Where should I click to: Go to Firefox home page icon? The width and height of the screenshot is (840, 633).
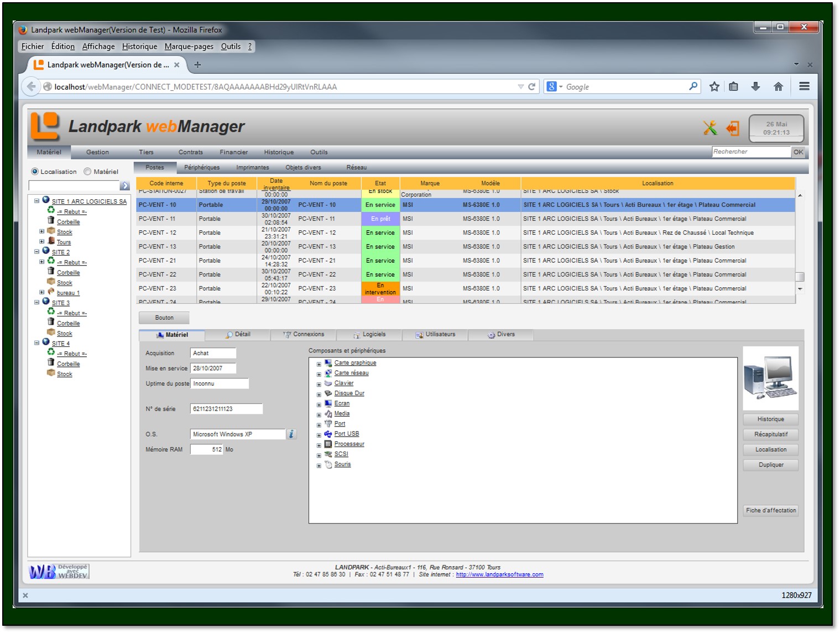[x=778, y=86]
